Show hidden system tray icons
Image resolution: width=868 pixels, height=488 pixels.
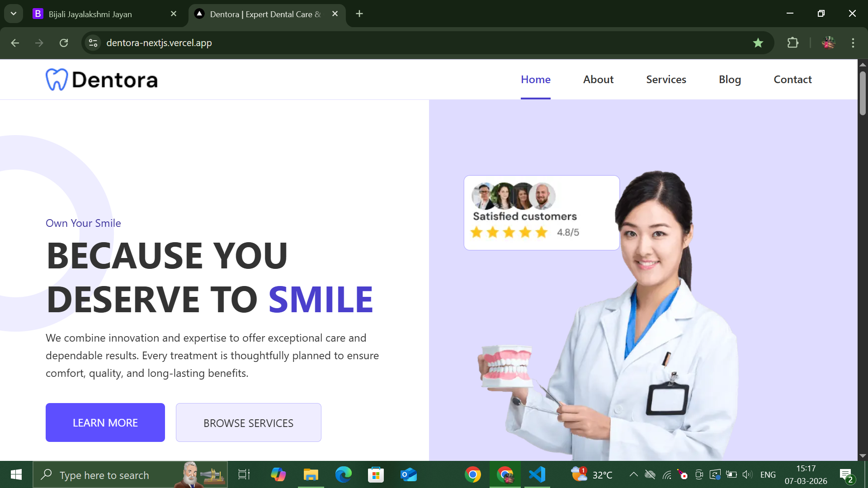pyautogui.click(x=634, y=474)
